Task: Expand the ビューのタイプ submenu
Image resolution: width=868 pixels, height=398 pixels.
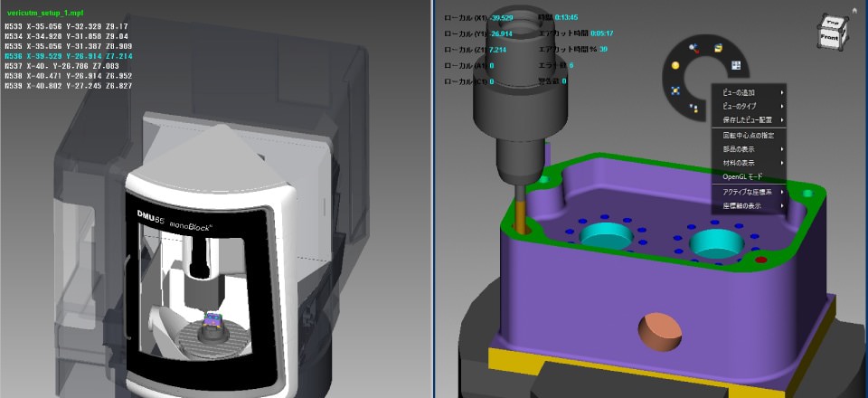Action: pos(750,107)
